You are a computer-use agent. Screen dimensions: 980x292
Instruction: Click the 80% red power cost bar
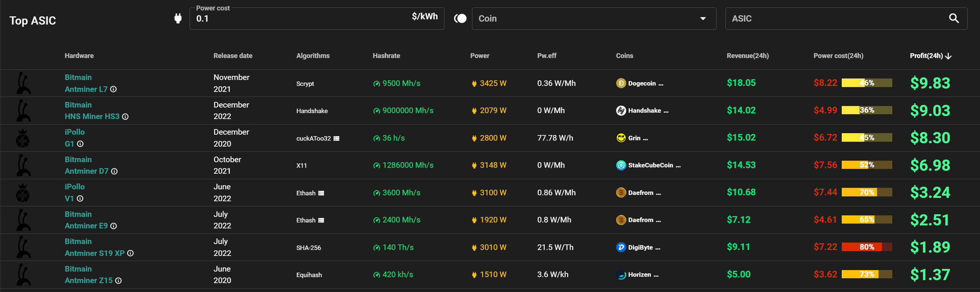867,247
